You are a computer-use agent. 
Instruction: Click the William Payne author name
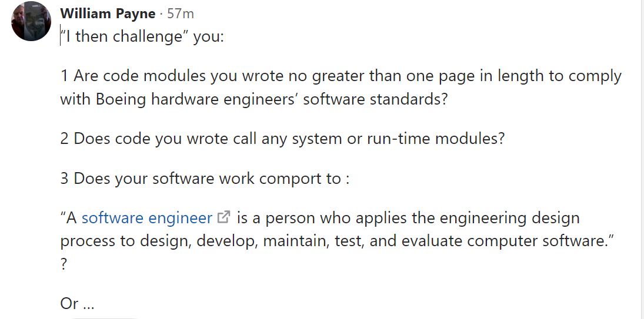click(x=108, y=14)
